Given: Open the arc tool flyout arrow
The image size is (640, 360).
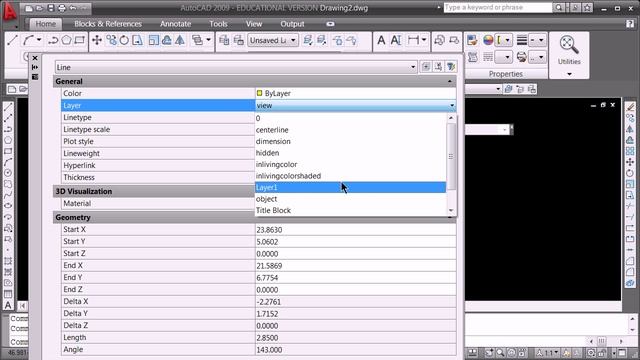Looking at the screenshot, I should click(39, 40).
